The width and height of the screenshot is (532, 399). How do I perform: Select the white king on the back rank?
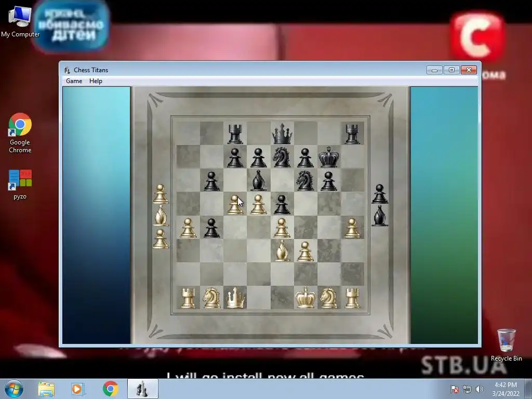click(x=305, y=298)
